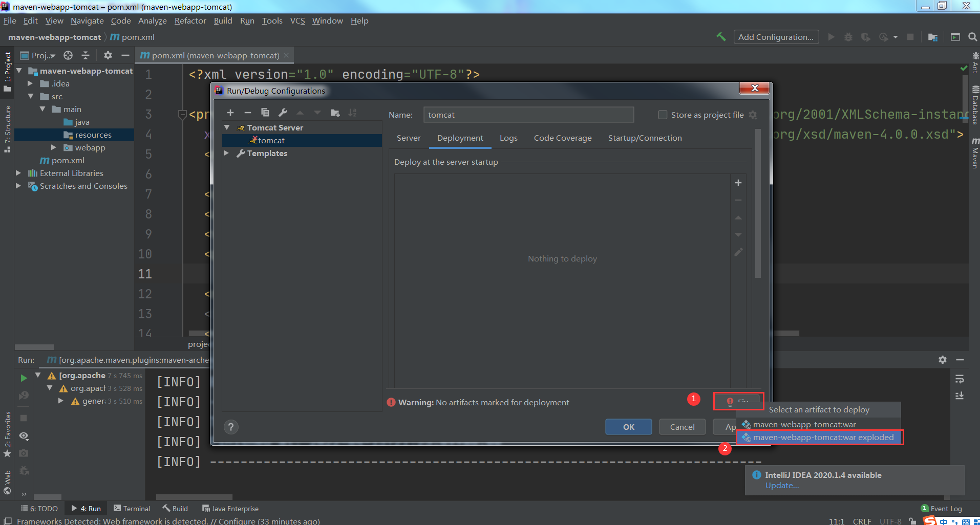Click Update link in IDEA notification
This screenshot has width=980, height=525.
pos(782,486)
